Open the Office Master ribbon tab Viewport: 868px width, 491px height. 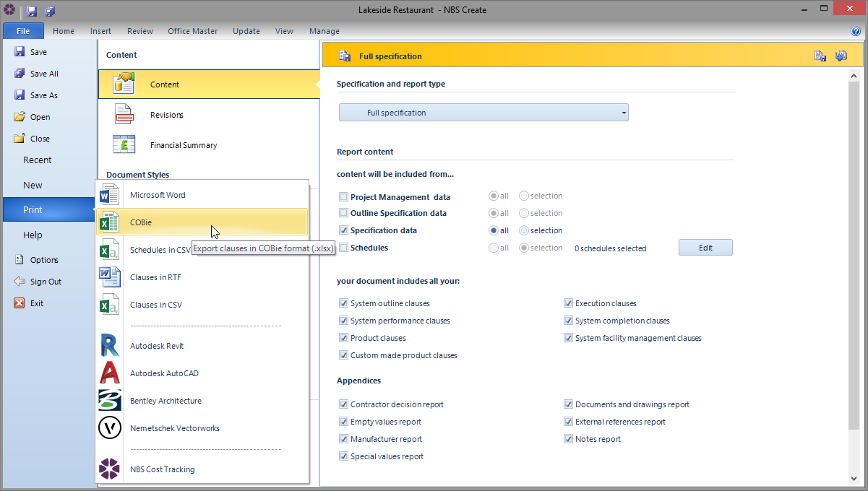click(x=193, y=31)
